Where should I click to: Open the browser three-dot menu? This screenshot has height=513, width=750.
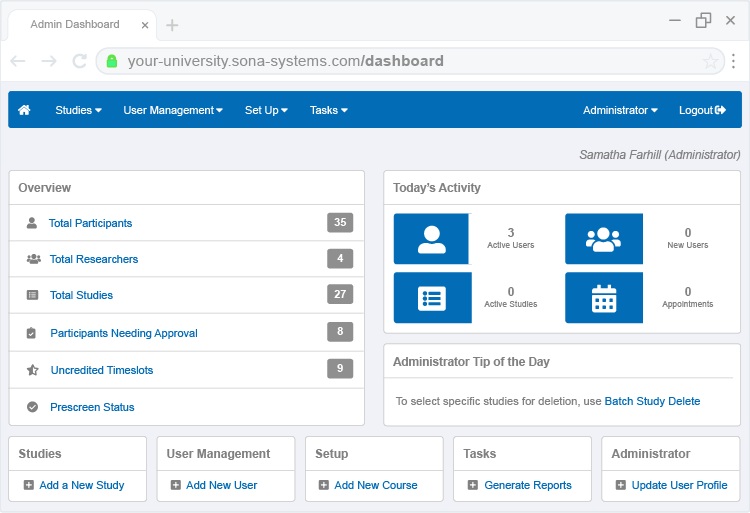point(734,61)
